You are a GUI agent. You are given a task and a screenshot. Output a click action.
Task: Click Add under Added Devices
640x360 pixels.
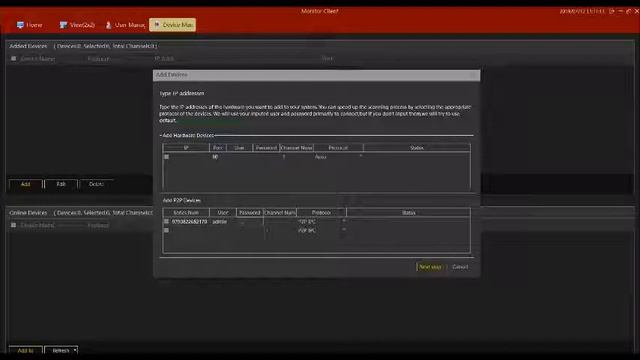25,184
